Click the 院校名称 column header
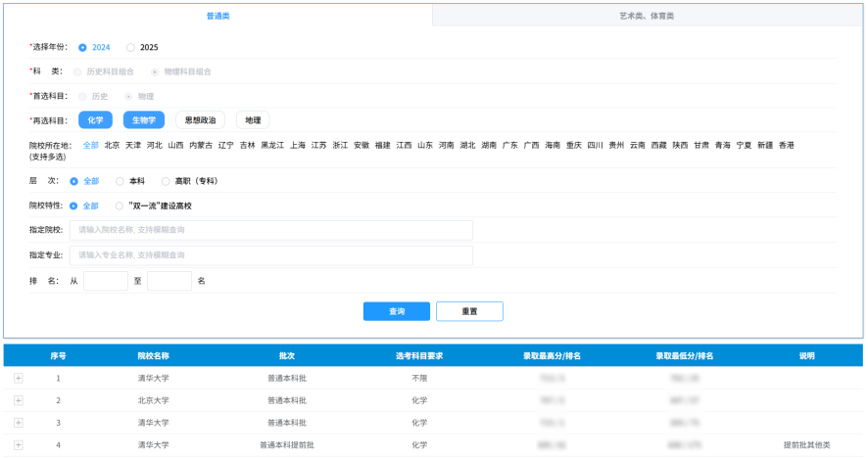Screen dimensions: 868x458 (x=154, y=355)
